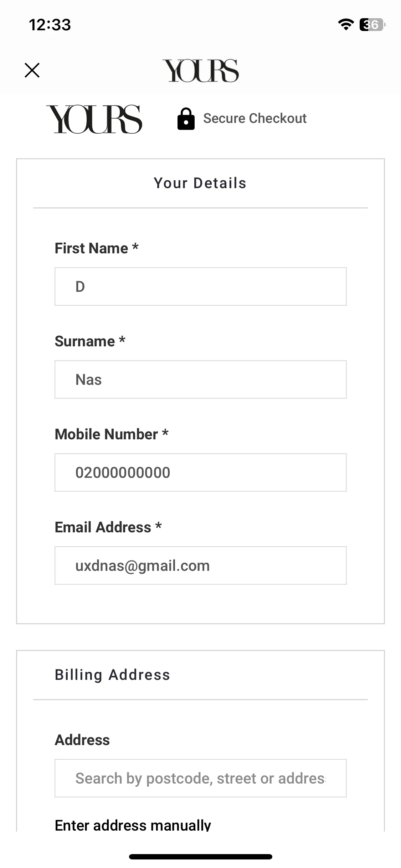Open the Enter address manually link

(133, 825)
